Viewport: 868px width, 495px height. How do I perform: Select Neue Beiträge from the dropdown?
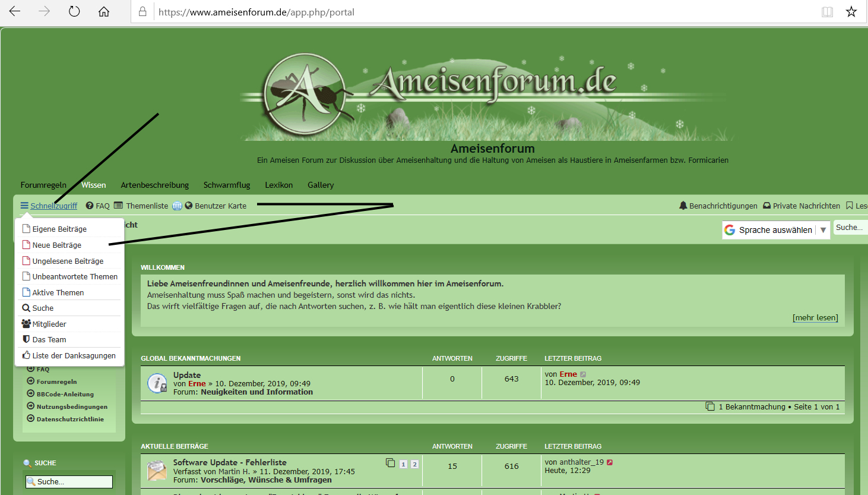tap(56, 245)
